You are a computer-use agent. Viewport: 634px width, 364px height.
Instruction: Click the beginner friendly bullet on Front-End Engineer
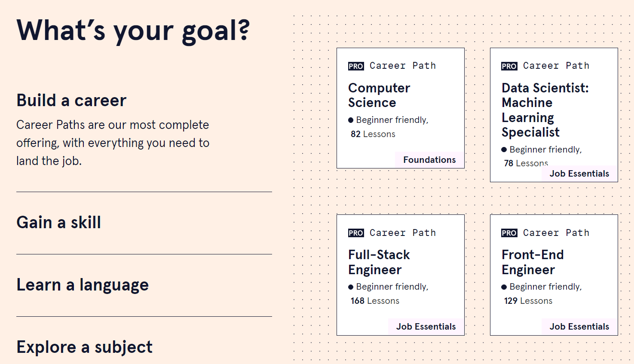pos(504,287)
